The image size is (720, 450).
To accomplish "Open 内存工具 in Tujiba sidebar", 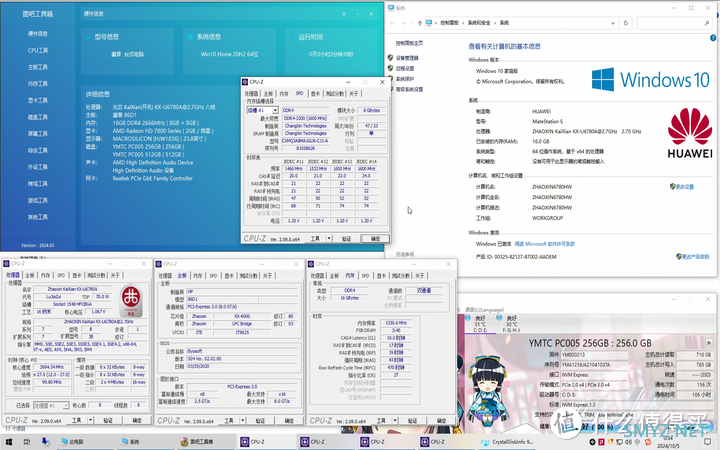I will tap(38, 84).
